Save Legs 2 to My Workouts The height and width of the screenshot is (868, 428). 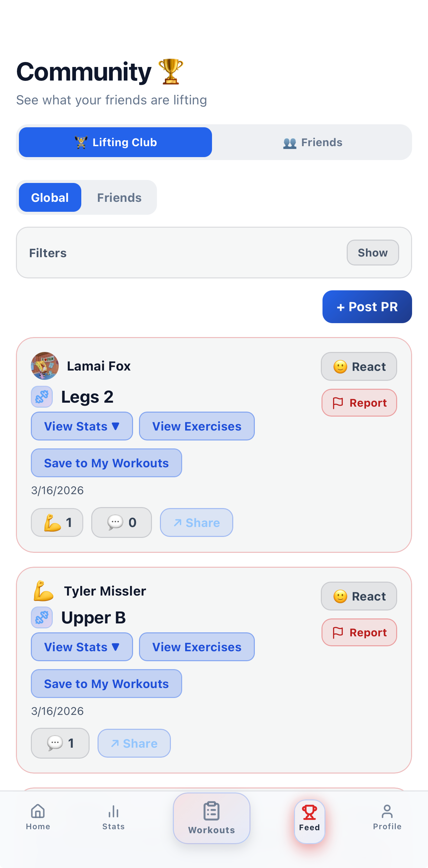tap(106, 463)
